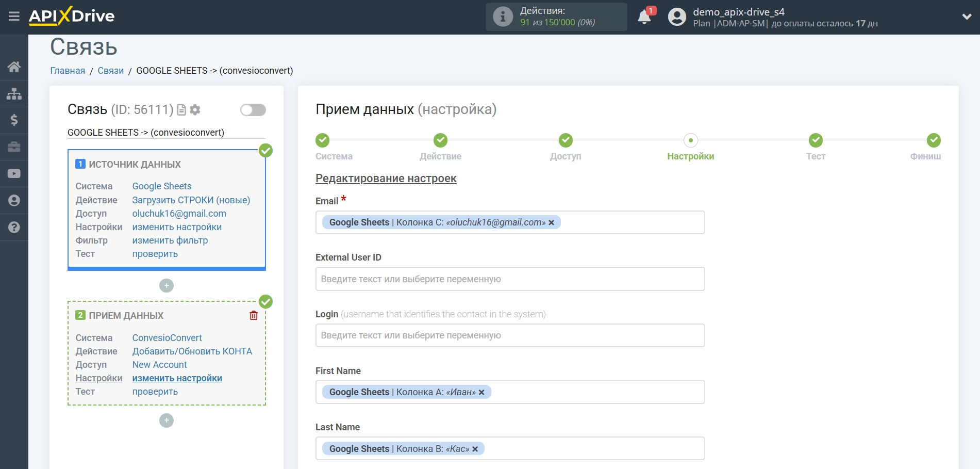Toggle the connection on/off switch

tap(253, 110)
